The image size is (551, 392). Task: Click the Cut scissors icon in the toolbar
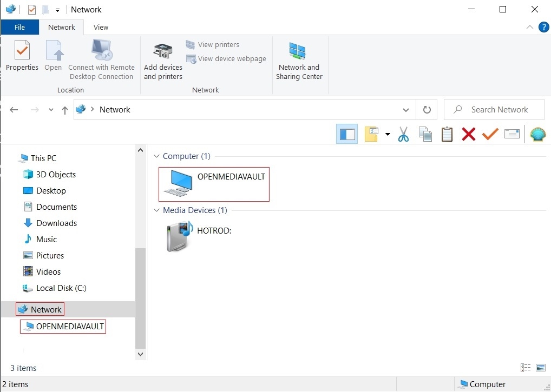pyautogui.click(x=403, y=134)
